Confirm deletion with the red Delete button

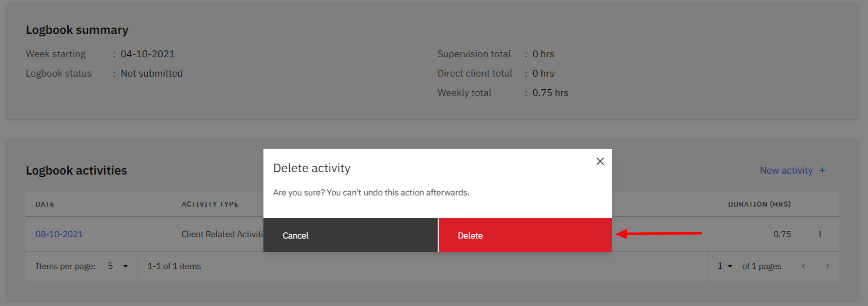coord(525,235)
